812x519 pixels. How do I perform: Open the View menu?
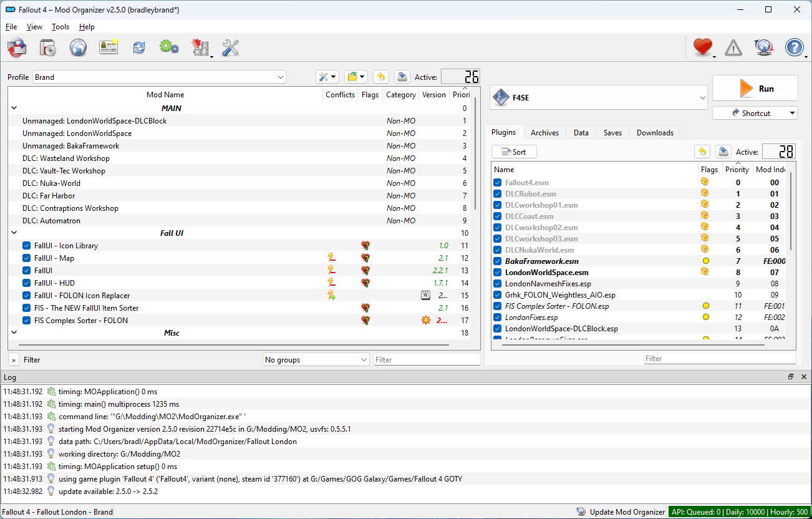(x=34, y=27)
